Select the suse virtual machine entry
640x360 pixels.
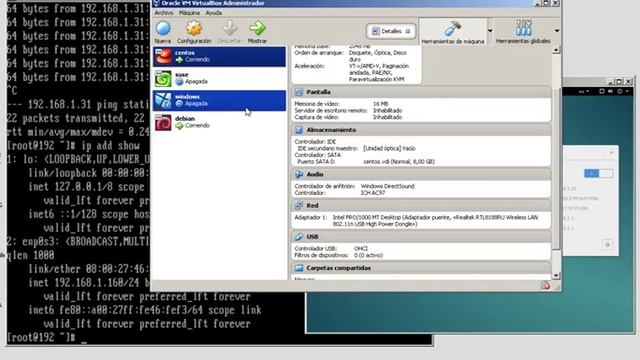pos(220,78)
